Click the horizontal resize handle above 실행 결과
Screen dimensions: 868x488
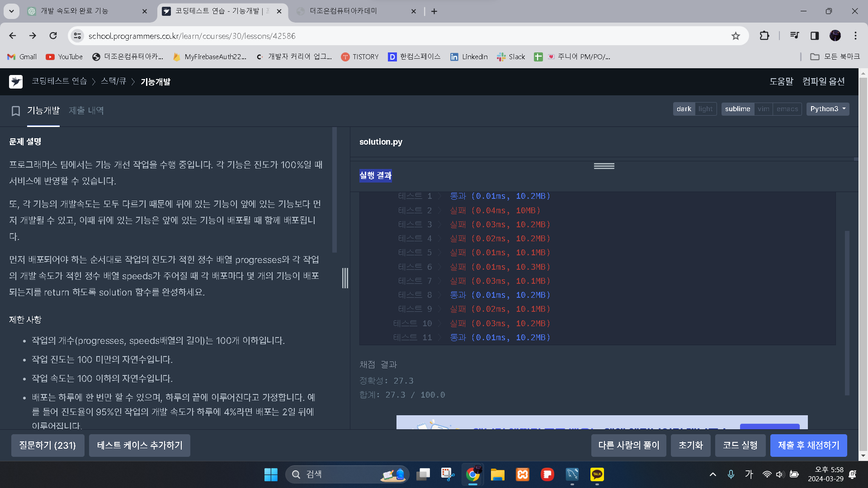[604, 166]
